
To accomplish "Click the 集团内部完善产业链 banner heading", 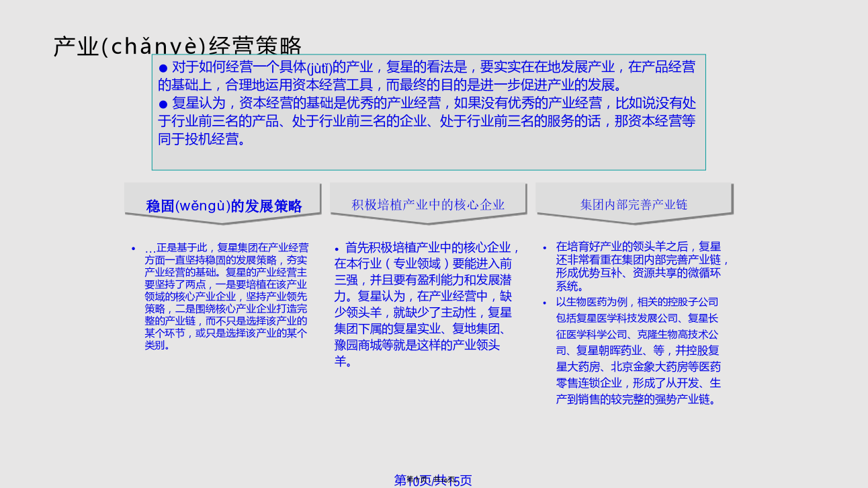I will pyautogui.click(x=634, y=204).
